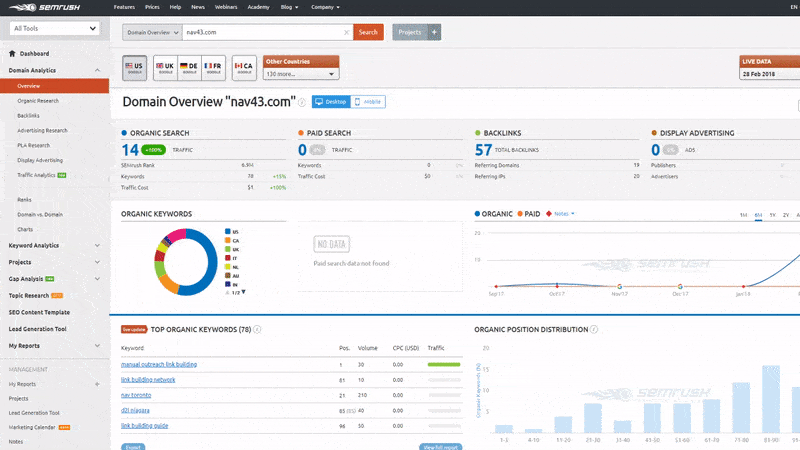This screenshot has height=450, width=800.
Task: Click info icon beside Domain Overview title
Action: coord(302,103)
